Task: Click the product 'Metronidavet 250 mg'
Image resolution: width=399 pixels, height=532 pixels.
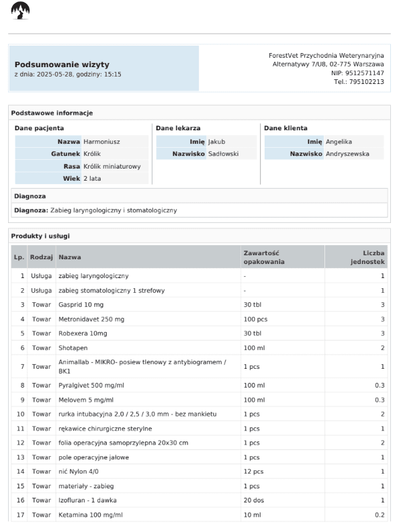Action: click(x=91, y=319)
